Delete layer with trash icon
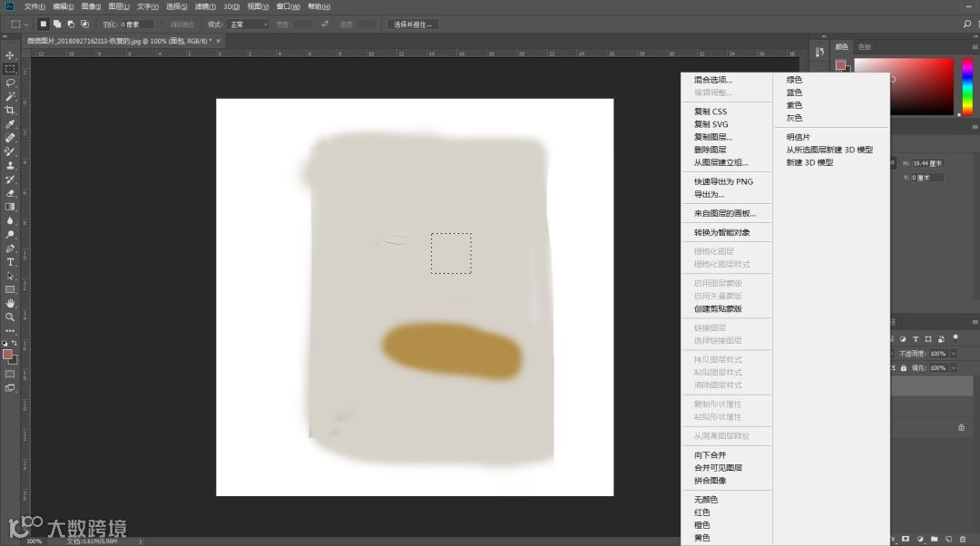Screen dimensions: 980x546 [963, 539]
